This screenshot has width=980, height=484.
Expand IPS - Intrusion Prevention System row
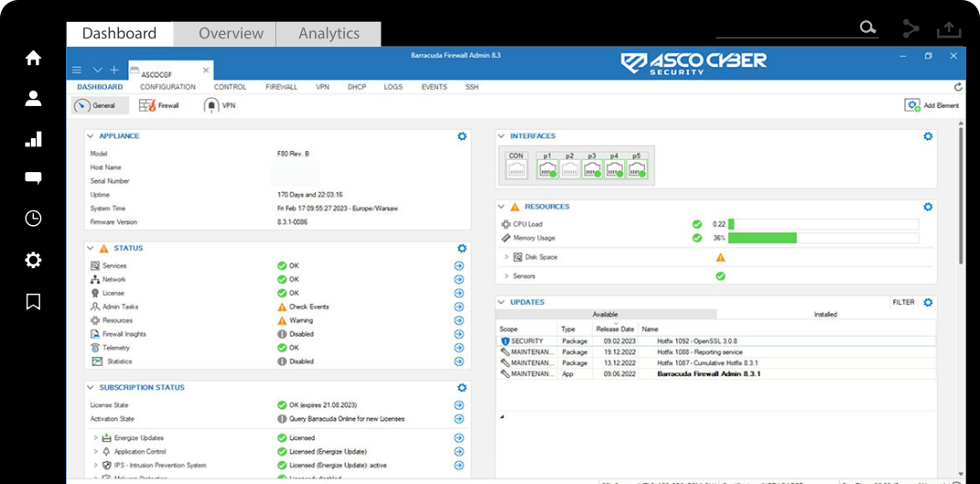tap(96, 465)
